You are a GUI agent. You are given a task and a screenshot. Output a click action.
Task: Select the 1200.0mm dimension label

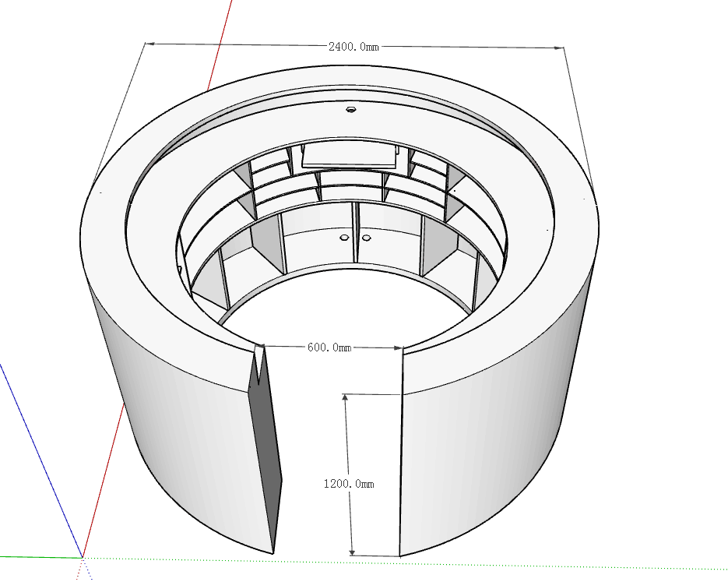349,484
